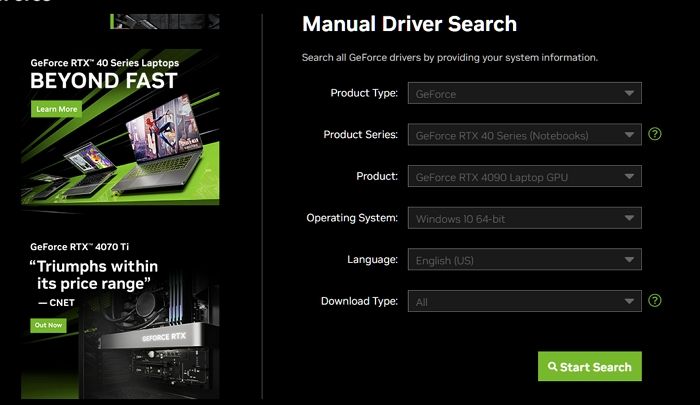The width and height of the screenshot is (700, 405).
Task: Open the Language dropdown
Action: coord(525,259)
